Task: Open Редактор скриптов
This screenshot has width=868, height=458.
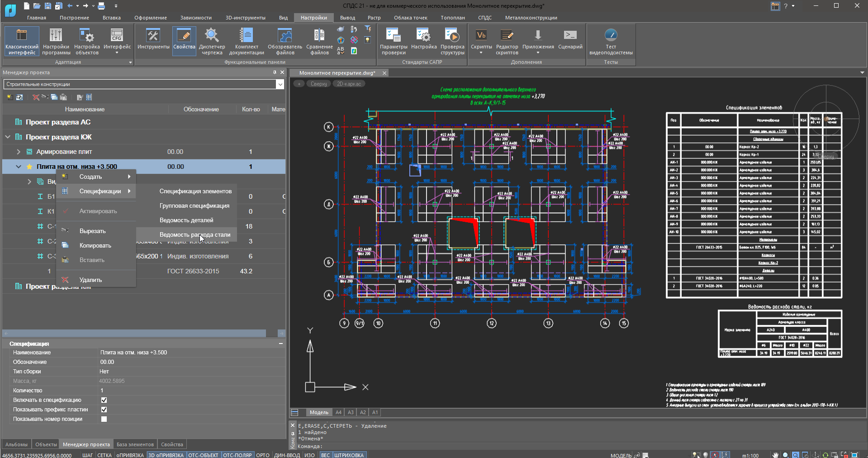Action: [x=507, y=41]
